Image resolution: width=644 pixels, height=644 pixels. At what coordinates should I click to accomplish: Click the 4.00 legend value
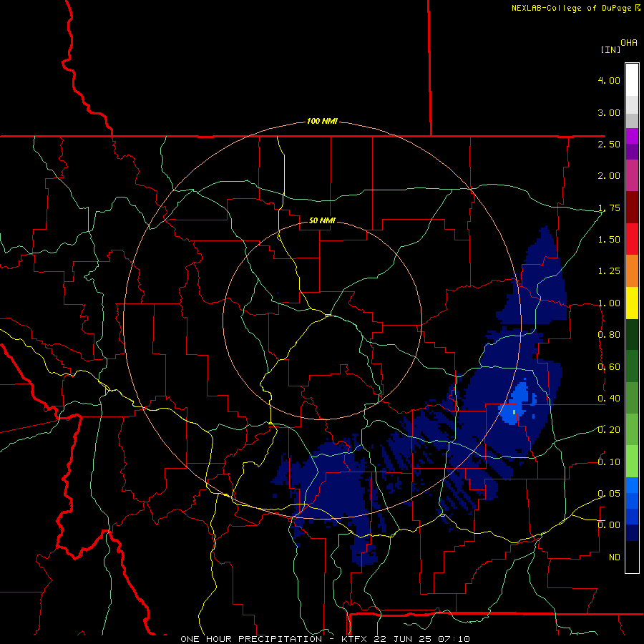click(609, 80)
